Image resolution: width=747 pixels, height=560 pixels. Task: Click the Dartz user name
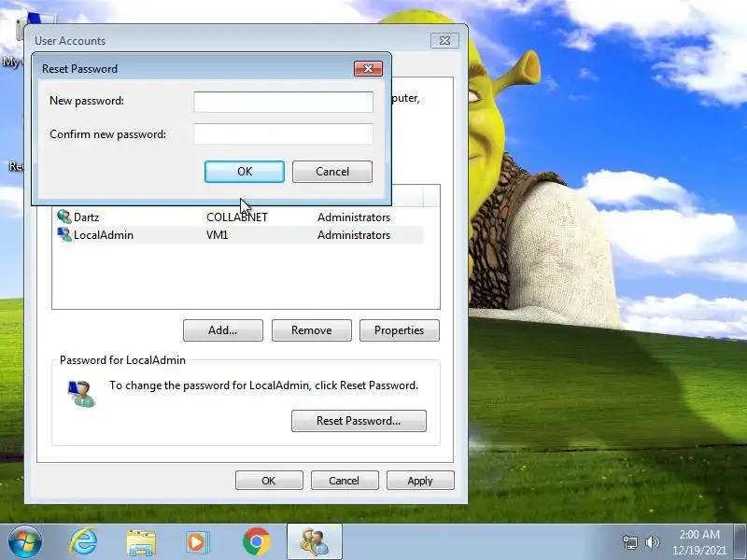pos(86,217)
